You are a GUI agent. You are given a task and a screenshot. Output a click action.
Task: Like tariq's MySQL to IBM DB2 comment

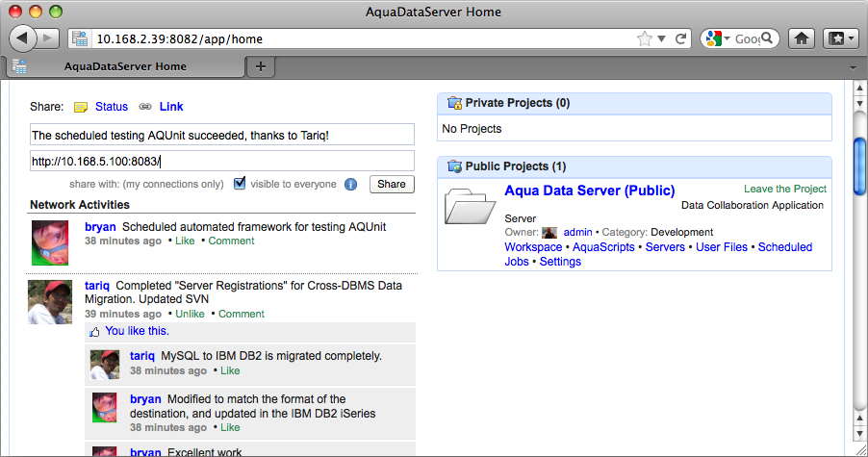230,370
